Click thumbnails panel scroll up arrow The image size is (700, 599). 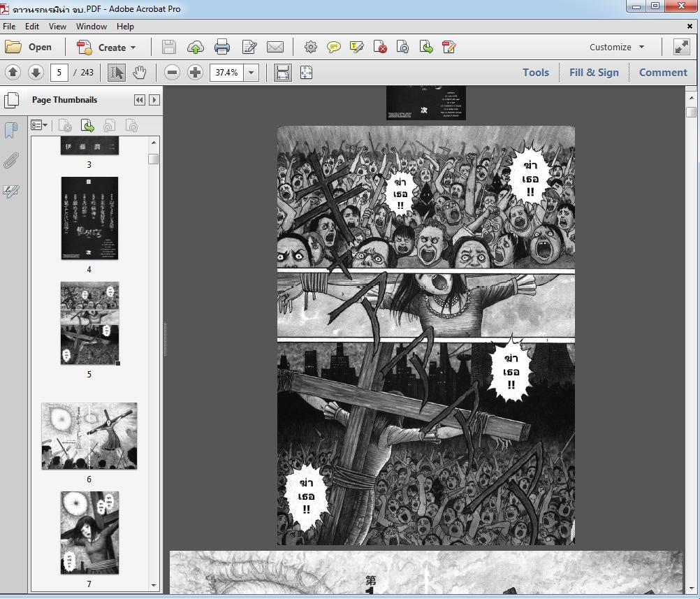154,143
